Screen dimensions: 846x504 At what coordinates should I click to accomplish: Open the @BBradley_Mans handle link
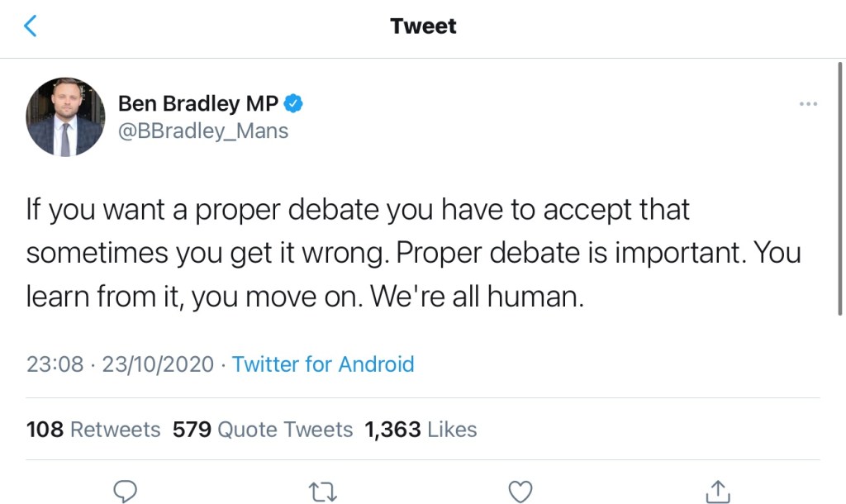click(x=203, y=131)
